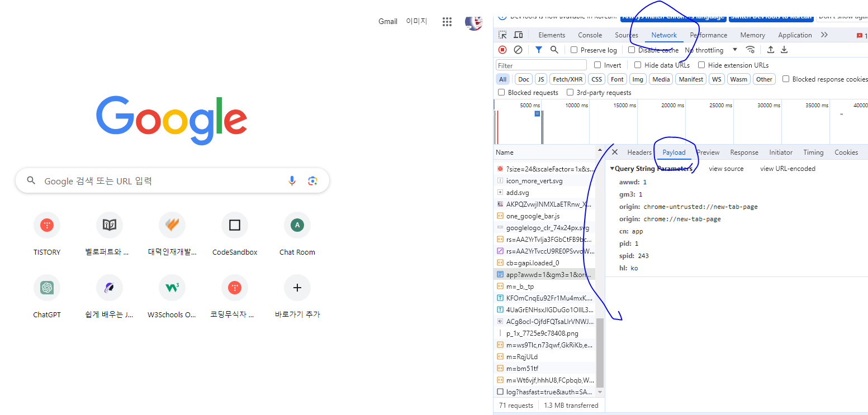Open the 쉽게 배우는 shortcut
This screenshot has width=868, height=415.
click(110, 297)
